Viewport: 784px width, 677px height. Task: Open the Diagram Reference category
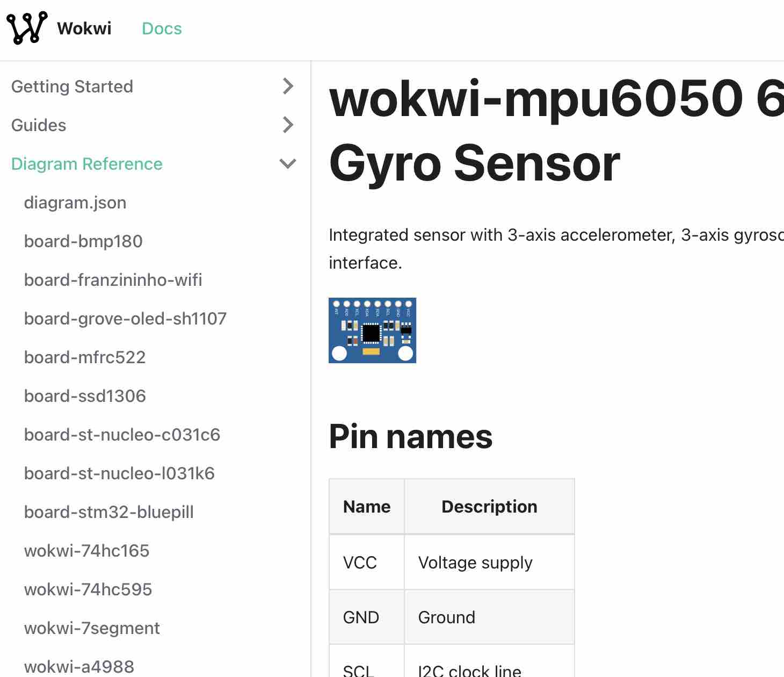(x=86, y=164)
